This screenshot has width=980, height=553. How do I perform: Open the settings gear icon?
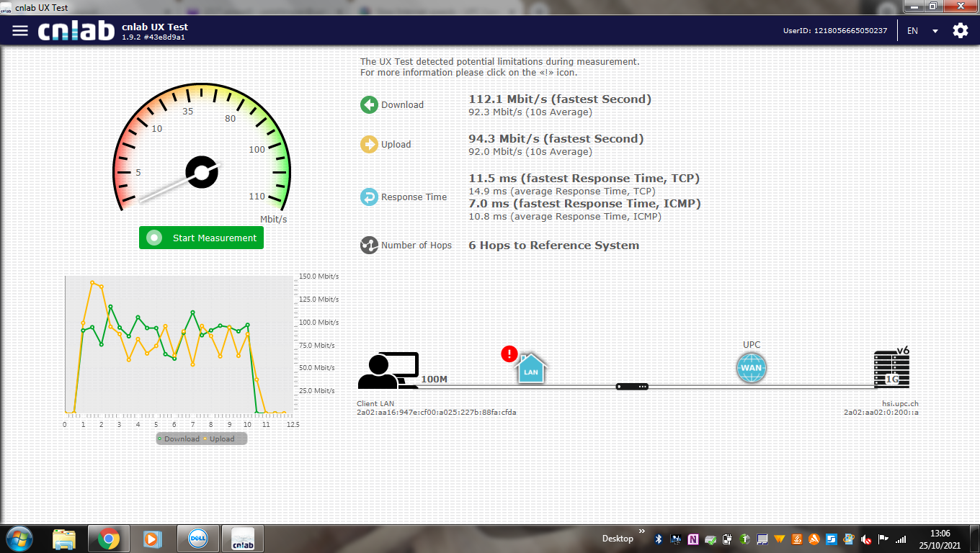(x=960, y=31)
